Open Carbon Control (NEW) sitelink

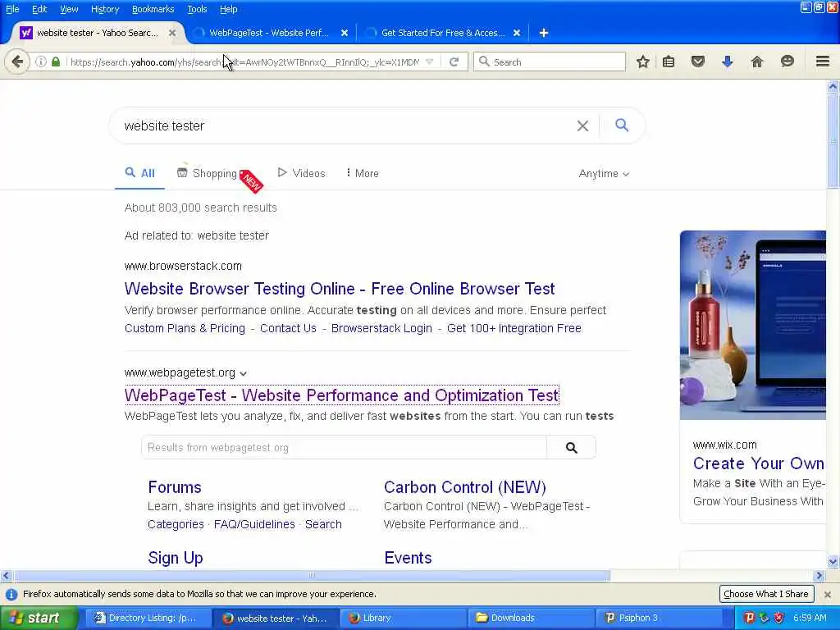(x=464, y=487)
